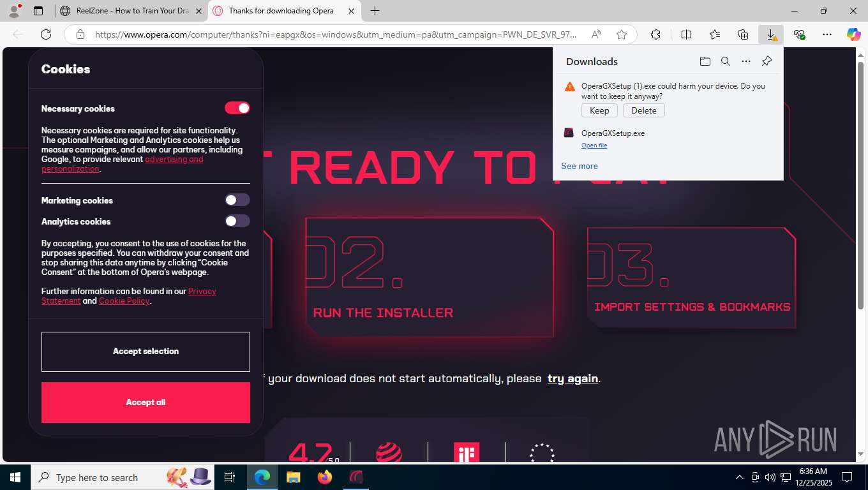Screen dimensions: 868x490
Task: Click the RUN THE INSTALLER step card
Action: point(429,277)
